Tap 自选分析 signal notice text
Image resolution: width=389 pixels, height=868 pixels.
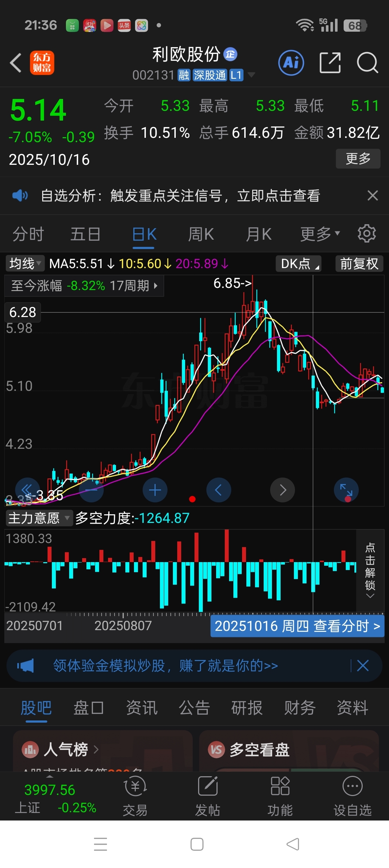180,195
